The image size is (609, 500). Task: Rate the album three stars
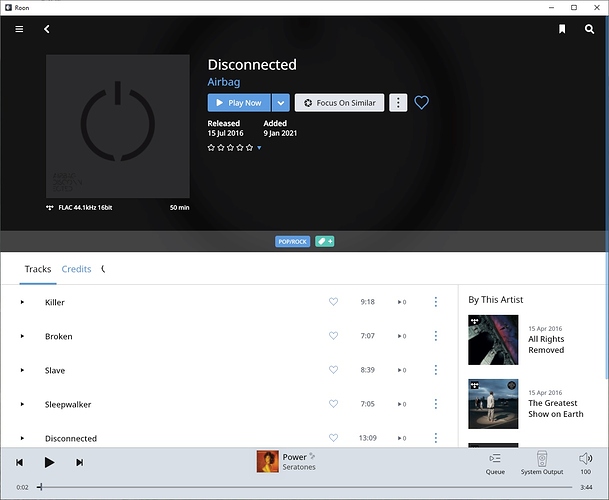[230, 148]
